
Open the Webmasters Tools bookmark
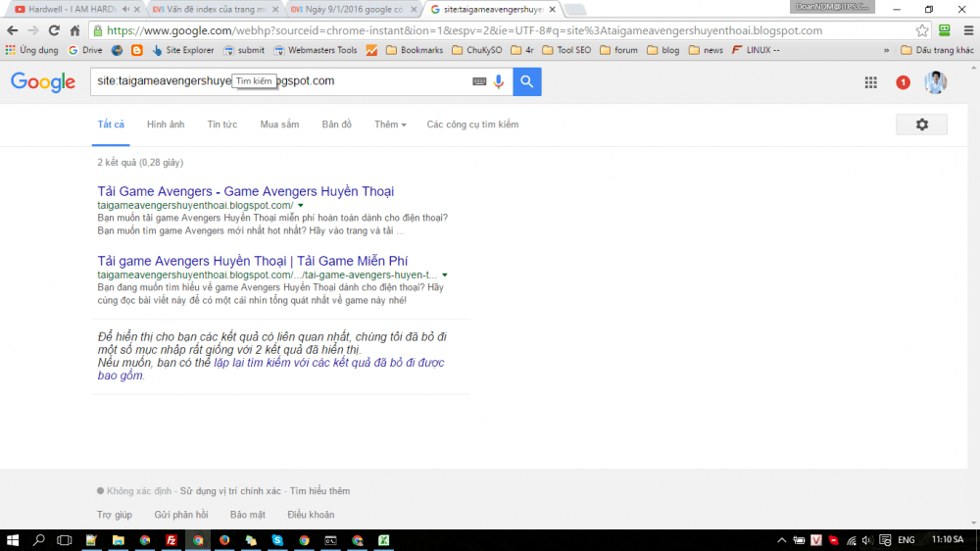[316, 50]
